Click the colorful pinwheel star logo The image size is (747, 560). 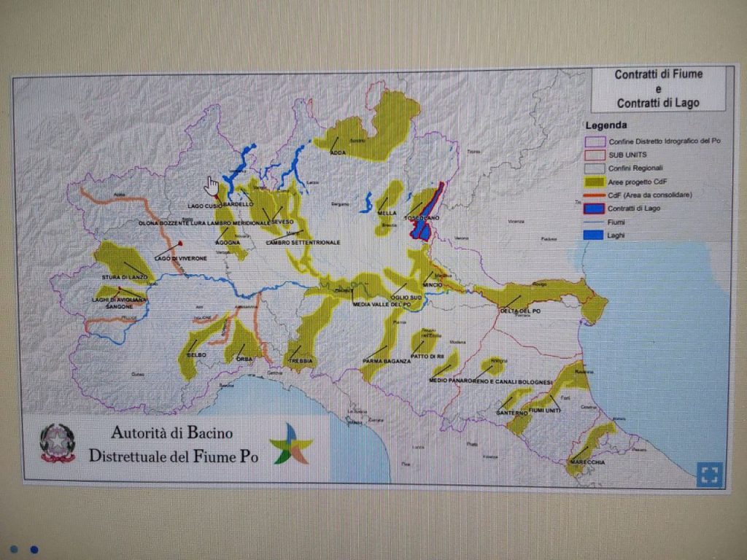click(290, 443)
